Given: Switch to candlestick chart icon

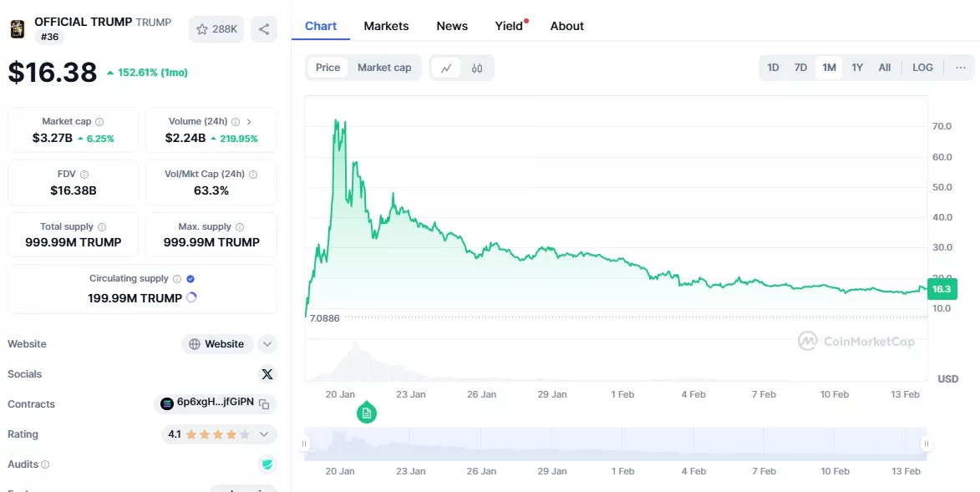Looking at the screenshot, I should (x=477, y=68).
